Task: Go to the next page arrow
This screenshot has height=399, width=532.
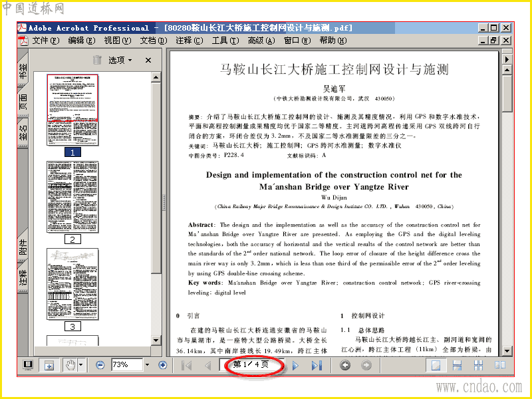Action: pyautogui.click(x=295, y=365)
